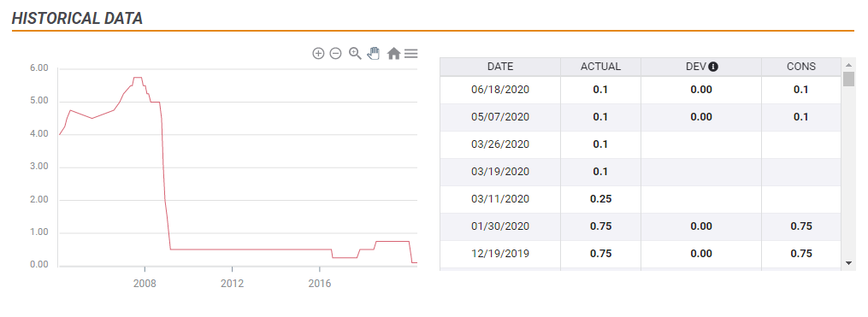Activate the selection zoom magnifier tool

tap(355, 53)
